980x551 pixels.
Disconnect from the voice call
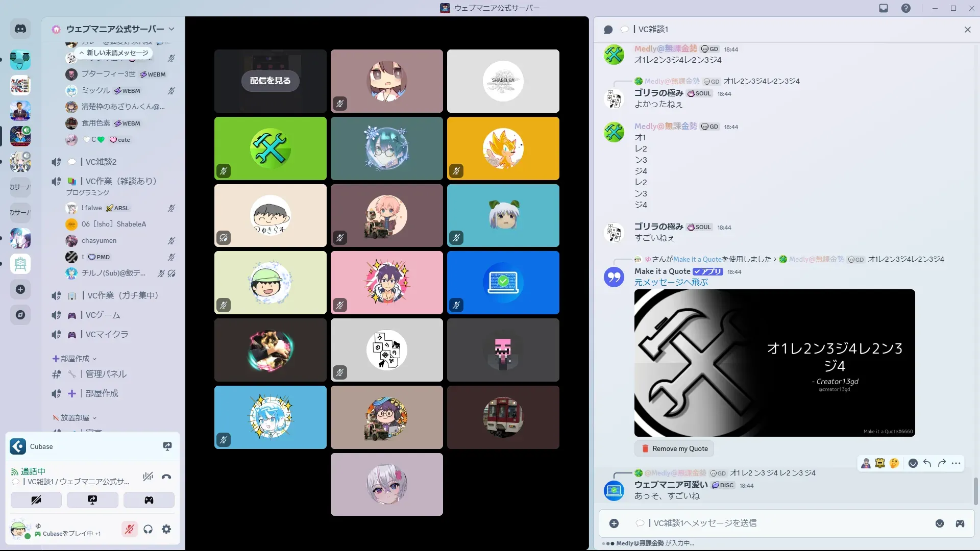point(166,477)
